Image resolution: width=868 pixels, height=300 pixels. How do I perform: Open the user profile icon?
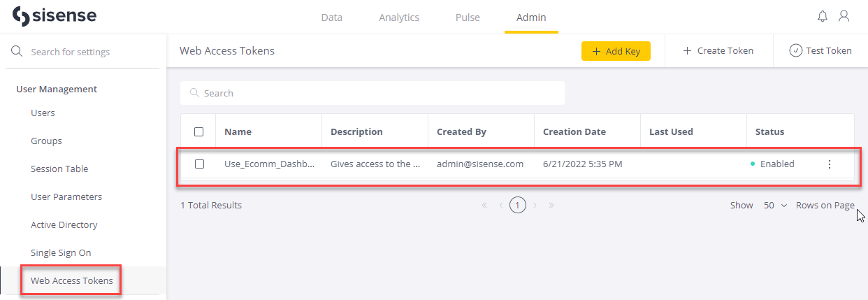pos(844,16)
